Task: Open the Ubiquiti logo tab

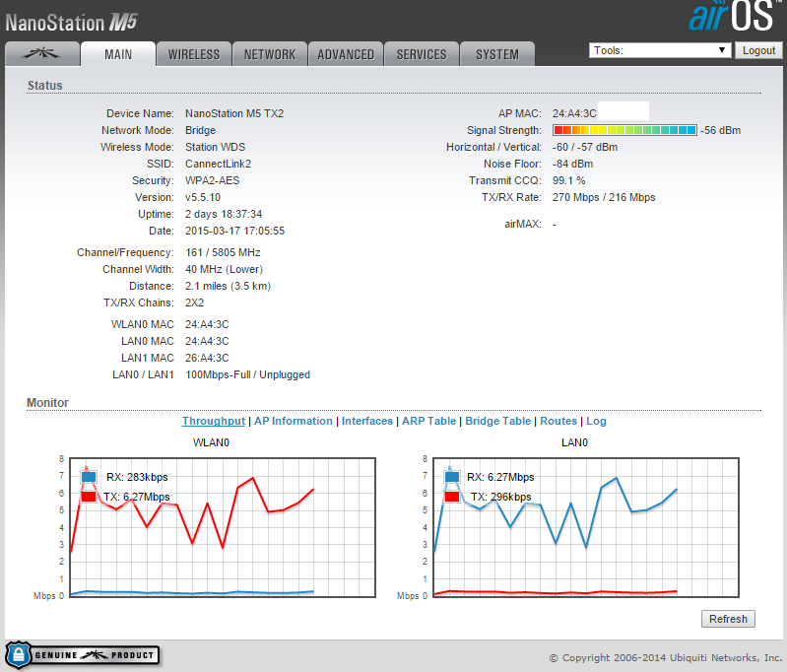Action: [42, 54]
